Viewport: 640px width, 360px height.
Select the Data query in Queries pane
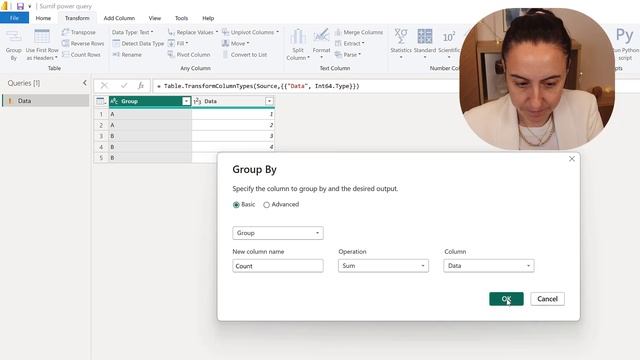click(46, 100)
